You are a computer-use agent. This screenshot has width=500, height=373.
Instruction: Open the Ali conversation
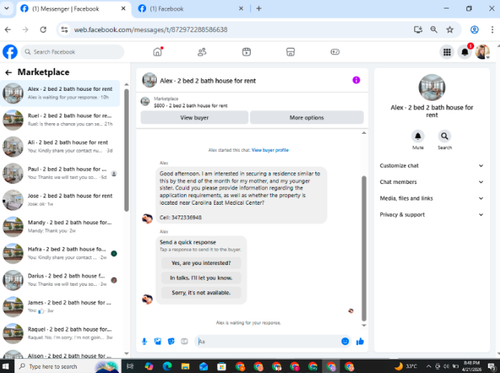[x=60, y=146]
